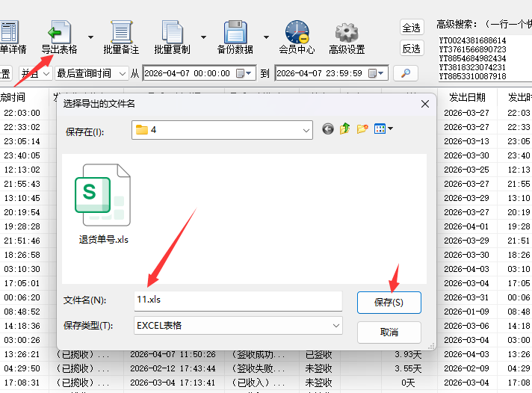532x393 pixels.
Task: Click the 批量复制 batch copy icon
Action: [172, 36]
